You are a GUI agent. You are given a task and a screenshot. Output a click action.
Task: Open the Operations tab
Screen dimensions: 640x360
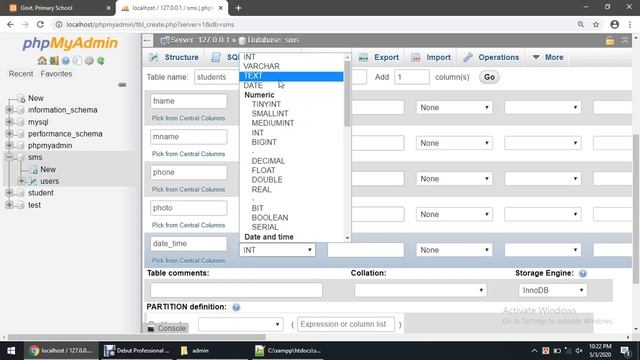point(491,58)
